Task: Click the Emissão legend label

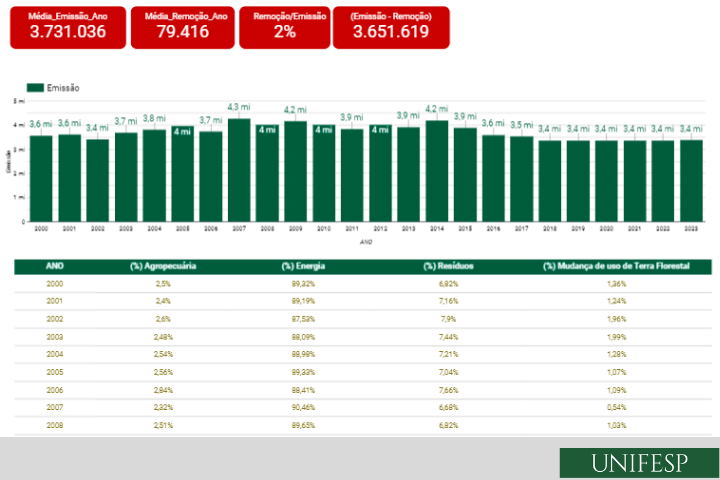Action: [63, 88]
